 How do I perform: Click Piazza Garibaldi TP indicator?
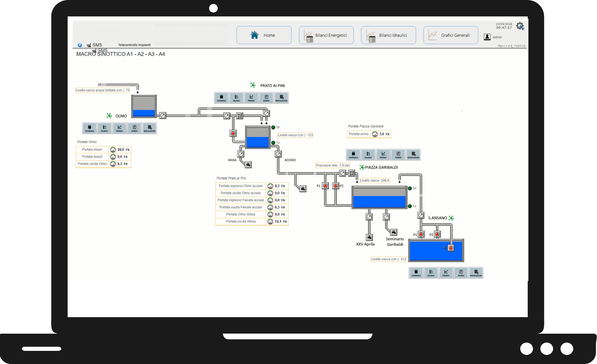point(410,188)
